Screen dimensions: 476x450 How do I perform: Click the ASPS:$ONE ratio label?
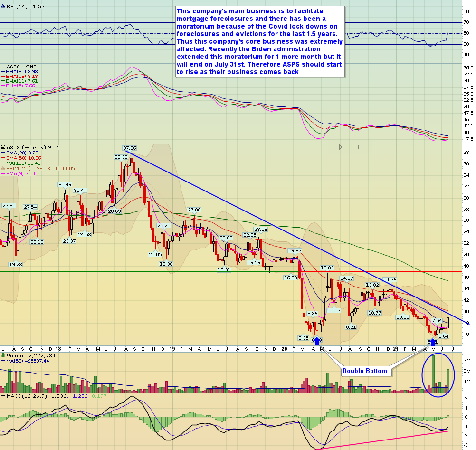21,67
